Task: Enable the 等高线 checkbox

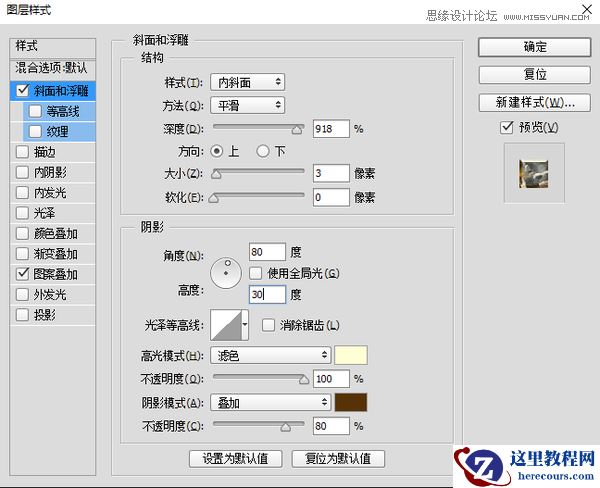Action: coord(35,111)
